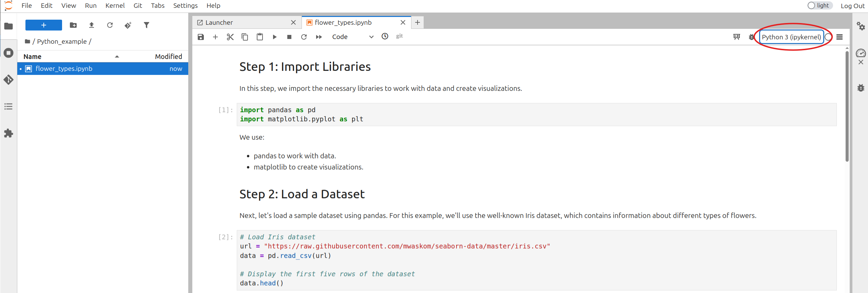Open the Kernel menu
Image resolution: width=868 pixels, height=293 pixels.
click(115, 6)
